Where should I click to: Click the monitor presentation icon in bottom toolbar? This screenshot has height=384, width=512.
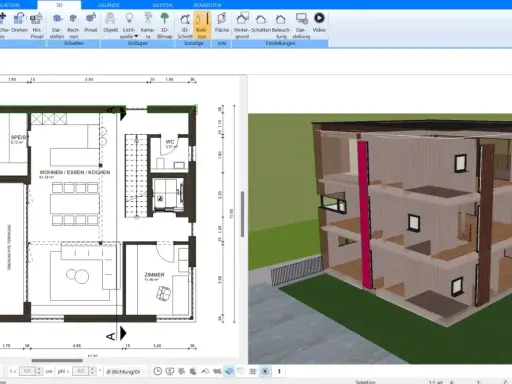click(x=170, y=371)
